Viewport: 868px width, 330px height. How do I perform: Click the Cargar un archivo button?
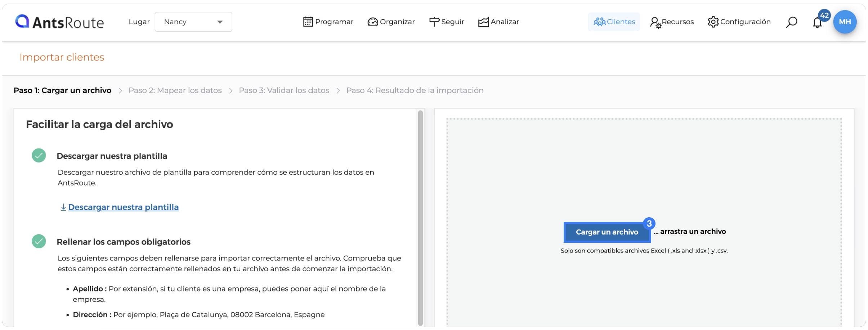coord(607,232)
